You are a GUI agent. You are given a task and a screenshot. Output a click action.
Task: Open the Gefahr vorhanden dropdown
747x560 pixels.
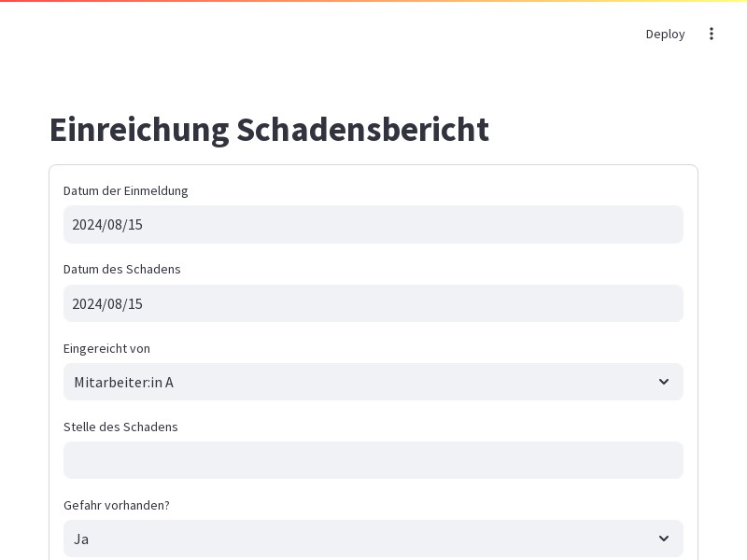coord(373,539)
